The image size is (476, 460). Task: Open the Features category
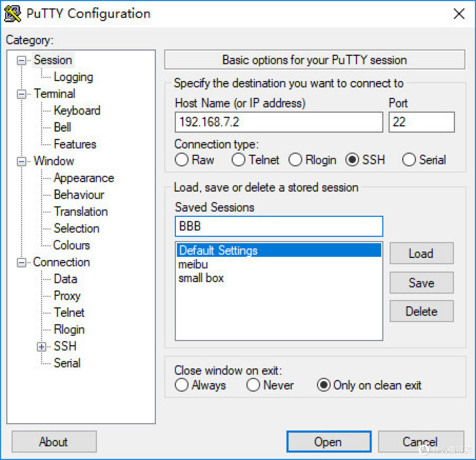(74, 144)
